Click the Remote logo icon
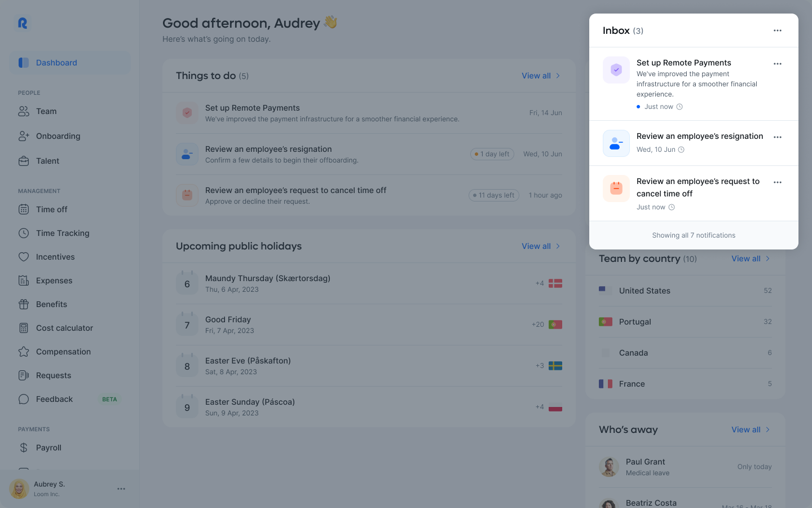812x508 pixels. click(23, 23)
